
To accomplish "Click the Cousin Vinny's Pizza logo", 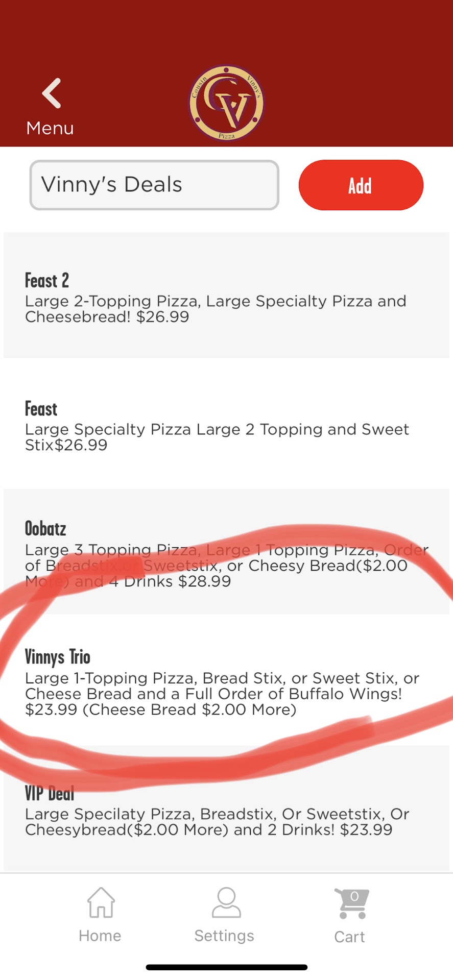I will (226, 103).
